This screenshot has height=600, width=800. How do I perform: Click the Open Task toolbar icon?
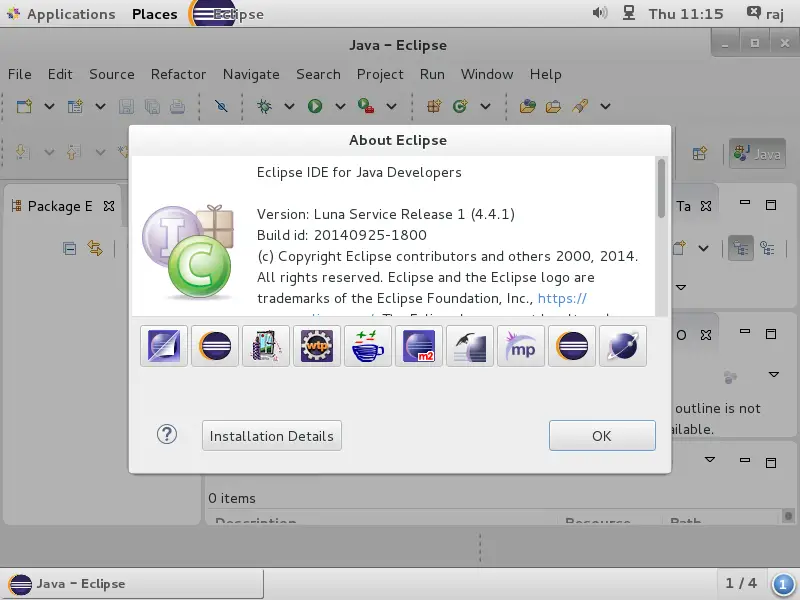click(x=554, y=106)
